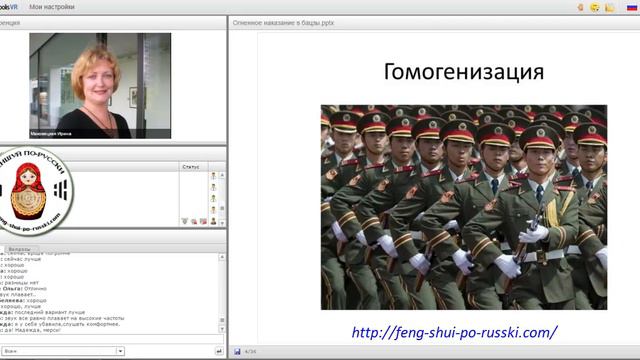The height and width of the screenshot is (360, 640).
Task: Click the raise hand icon in top bar
Action: click(580, 7)
